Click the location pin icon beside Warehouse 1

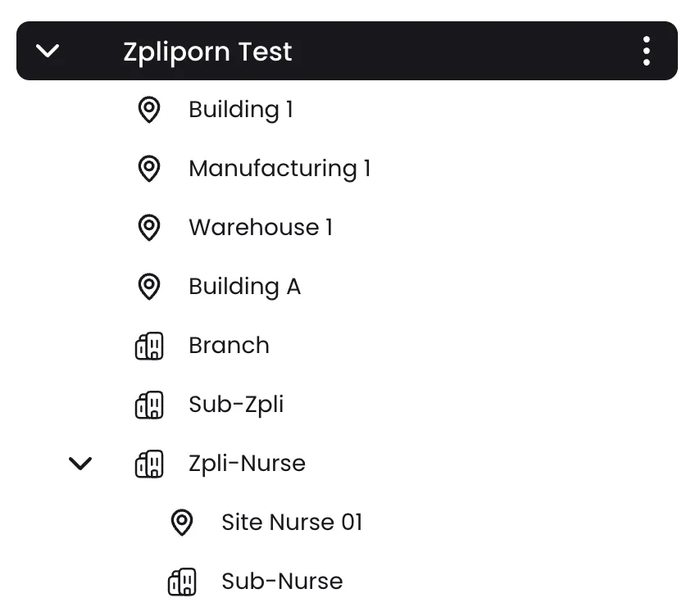coord(148,228)
